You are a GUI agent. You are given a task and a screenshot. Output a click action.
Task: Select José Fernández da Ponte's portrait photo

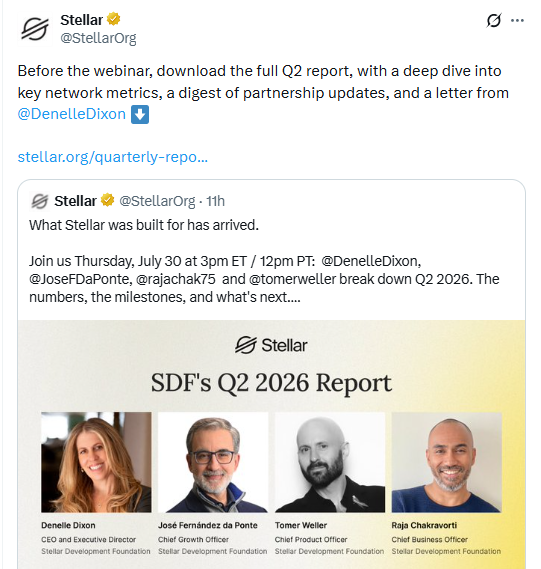213,462
